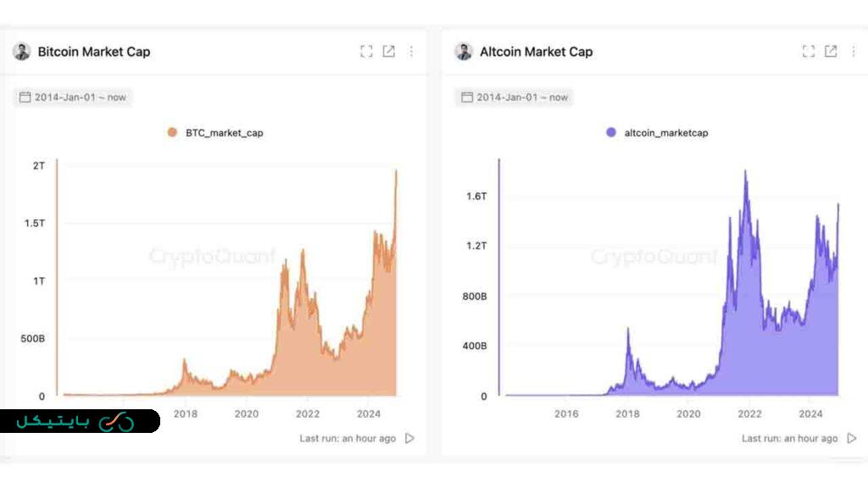The height and width of the screenshot is (488, 868).
Task: Click the calendar icon in the Bitcoin date filter
Action: pos(25,97)
